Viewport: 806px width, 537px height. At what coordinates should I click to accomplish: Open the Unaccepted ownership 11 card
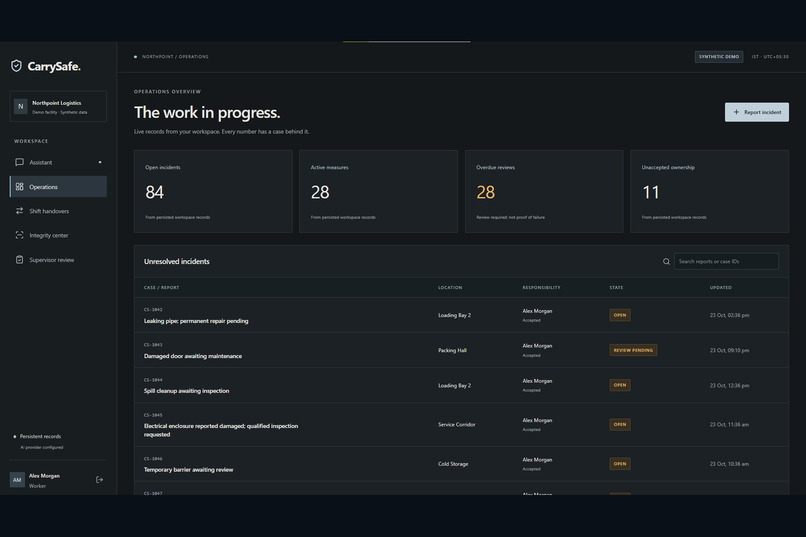tap(709, 192)
